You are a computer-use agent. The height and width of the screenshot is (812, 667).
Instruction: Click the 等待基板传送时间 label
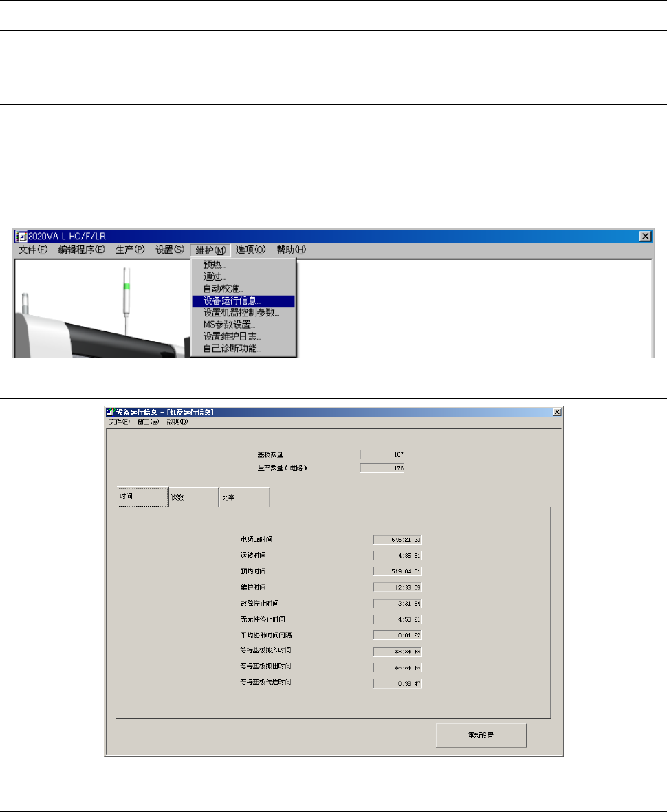(265, 683)
